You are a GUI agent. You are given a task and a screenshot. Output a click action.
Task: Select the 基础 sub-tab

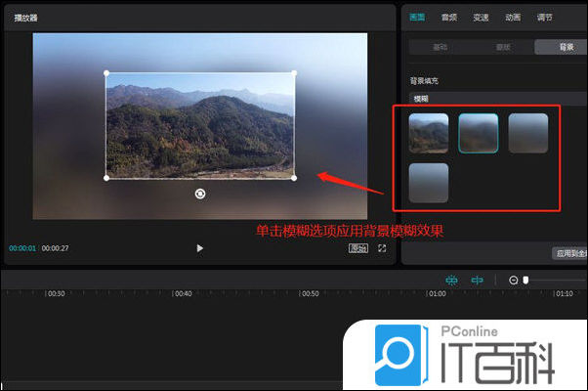tap(441, 47)
